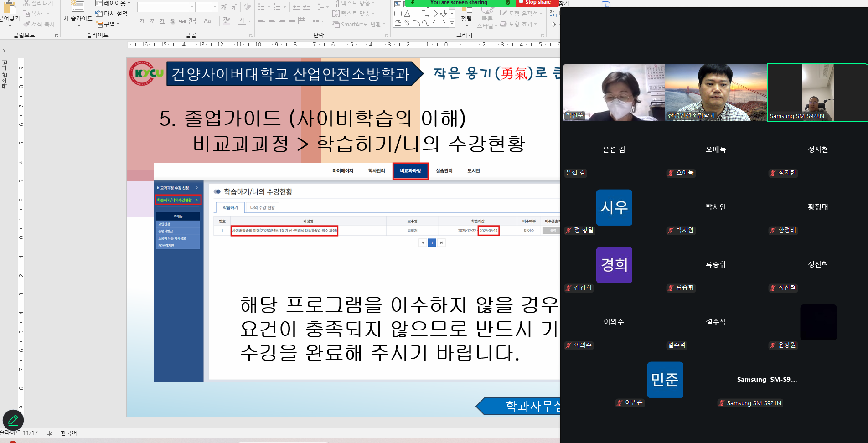Select the Samsung SM-S928N video tile

point(817,93)
